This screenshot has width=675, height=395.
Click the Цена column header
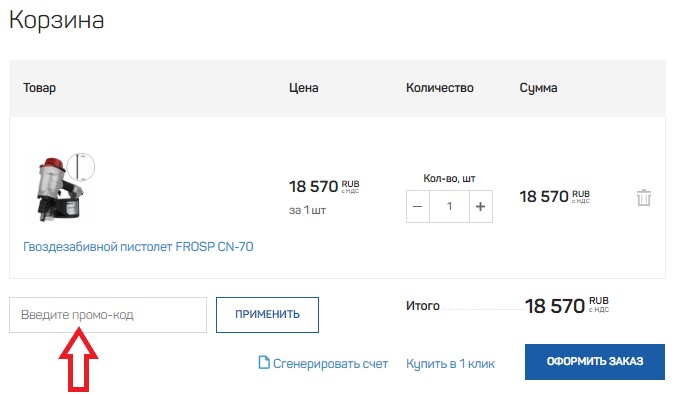pyautogui.click(x=304, y=88)
